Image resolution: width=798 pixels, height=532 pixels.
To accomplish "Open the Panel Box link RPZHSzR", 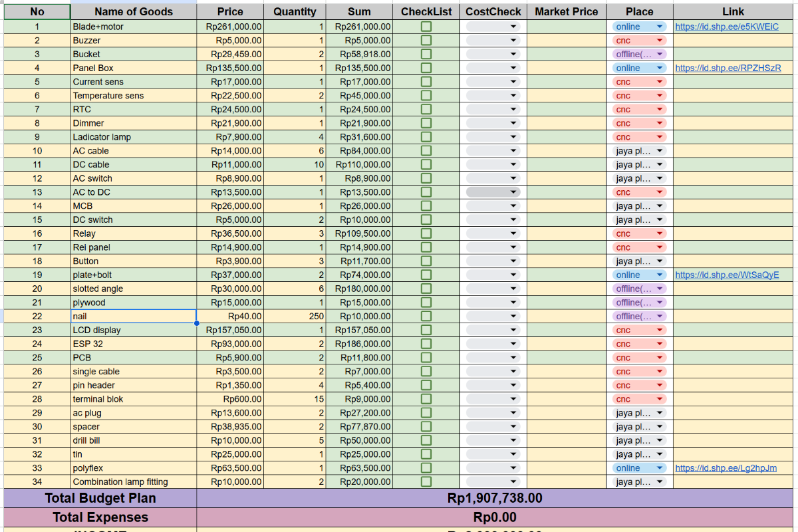I will [x=728, y=68].
